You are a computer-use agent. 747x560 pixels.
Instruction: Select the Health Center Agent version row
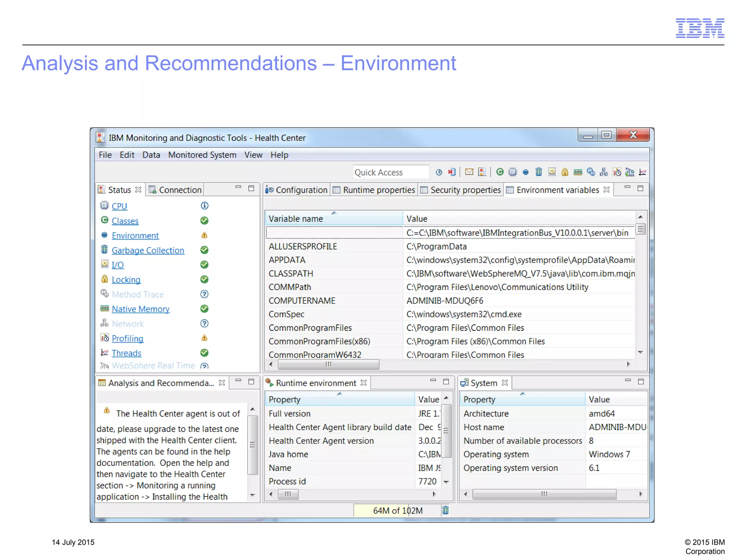click(x=353, y=441)
